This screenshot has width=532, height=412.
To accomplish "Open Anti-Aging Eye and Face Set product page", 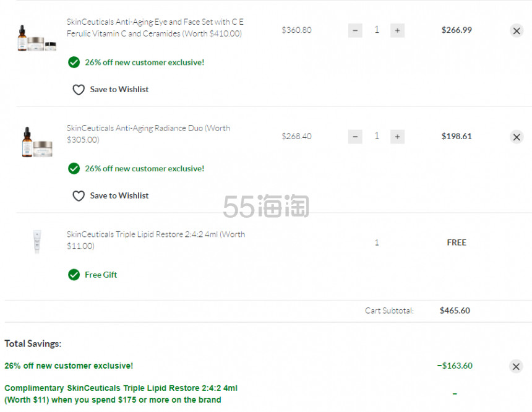I will click(155, 27).
